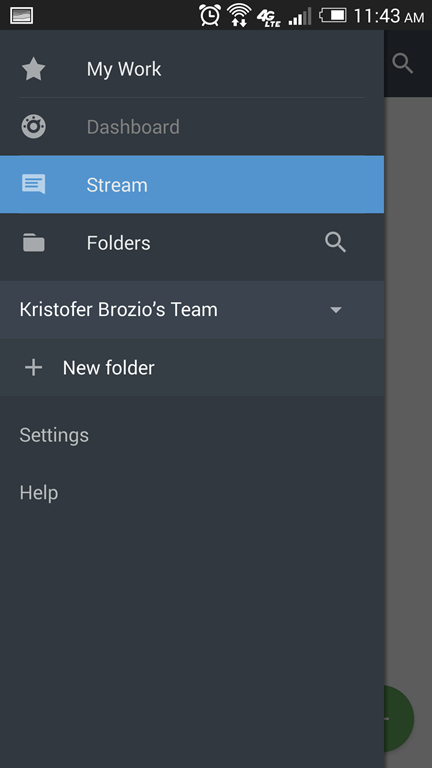
Task: Click the plus icon beside New folder
Action: (33, 367)
